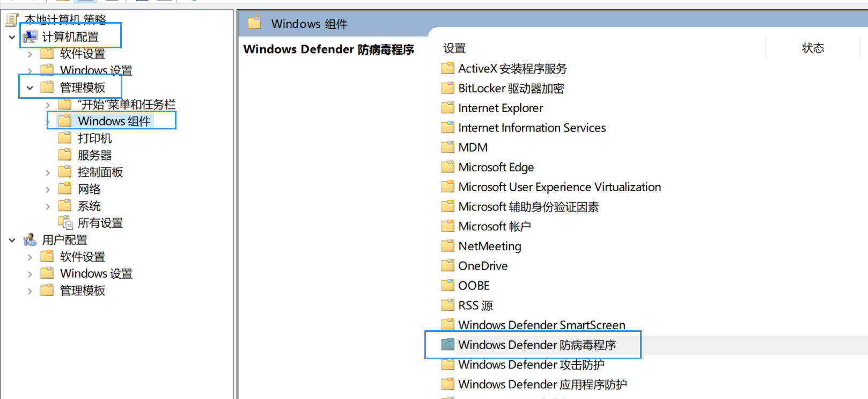This screenshot has height=399, width=868.
Task: Select the Microsoft 辅助身份验证因素 folder icon
Action: tap(447, 206)
